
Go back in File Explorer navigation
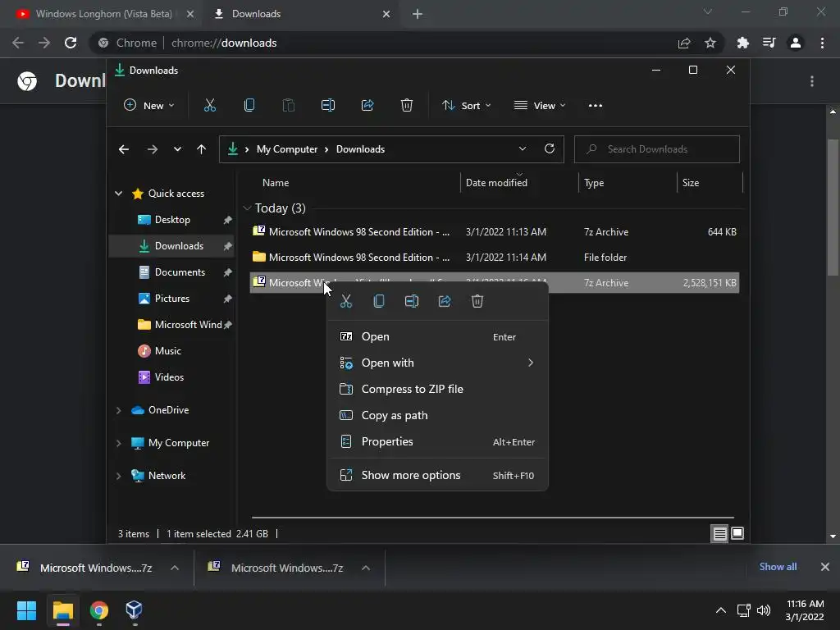click(124, 149)
